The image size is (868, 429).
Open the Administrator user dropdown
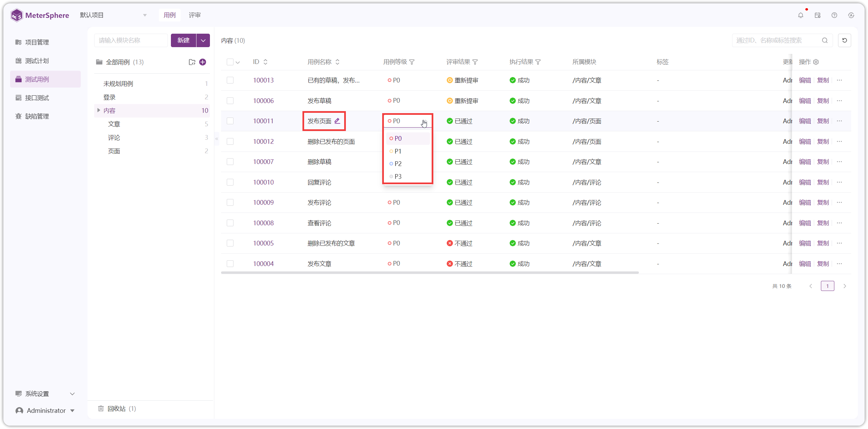[x=45, y=410]
